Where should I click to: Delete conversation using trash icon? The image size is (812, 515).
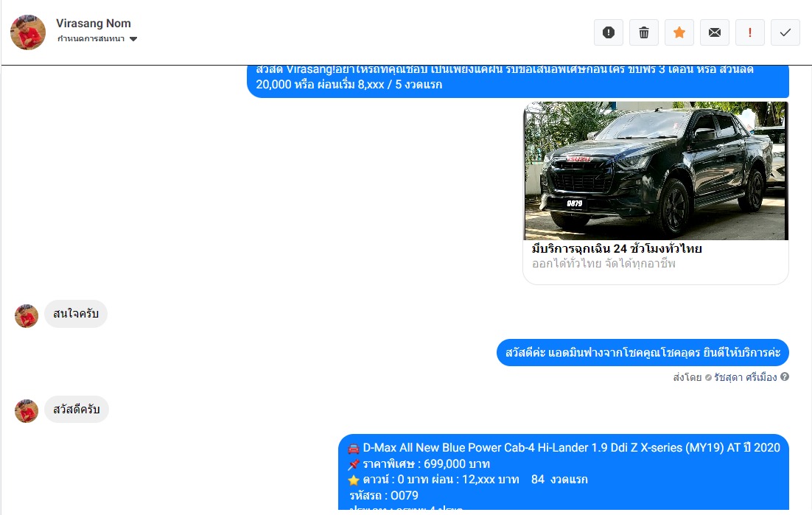coord(644,32)
